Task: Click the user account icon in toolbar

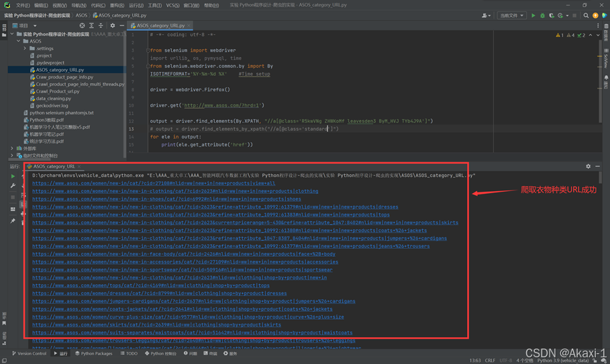Action: (486, 15)
